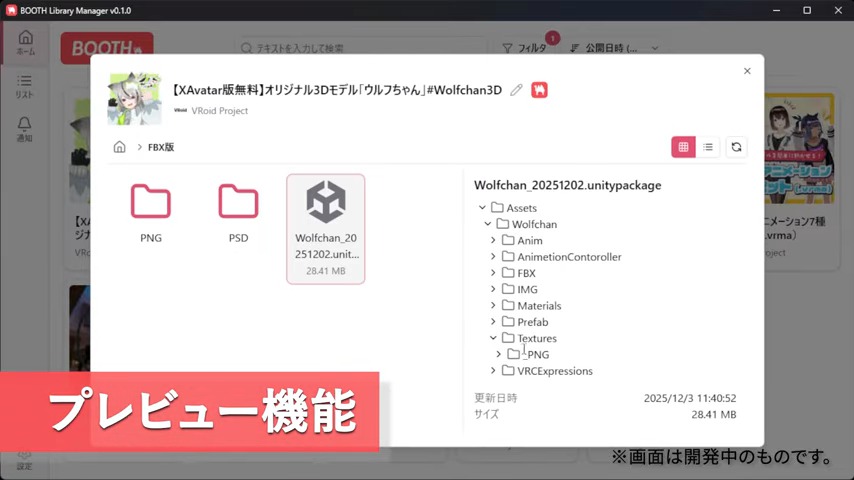Screen dimensions: 854x480
Task: Collapse the Assets tree folder
Action: 483,208
